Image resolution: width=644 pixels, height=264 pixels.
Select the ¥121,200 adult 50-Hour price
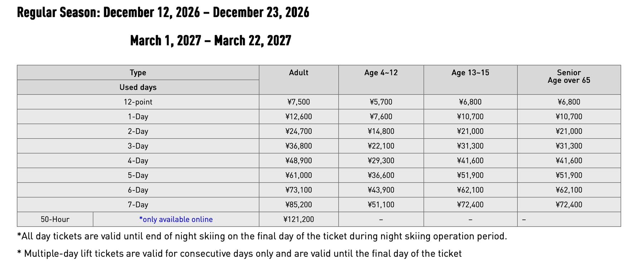(298, 219)
